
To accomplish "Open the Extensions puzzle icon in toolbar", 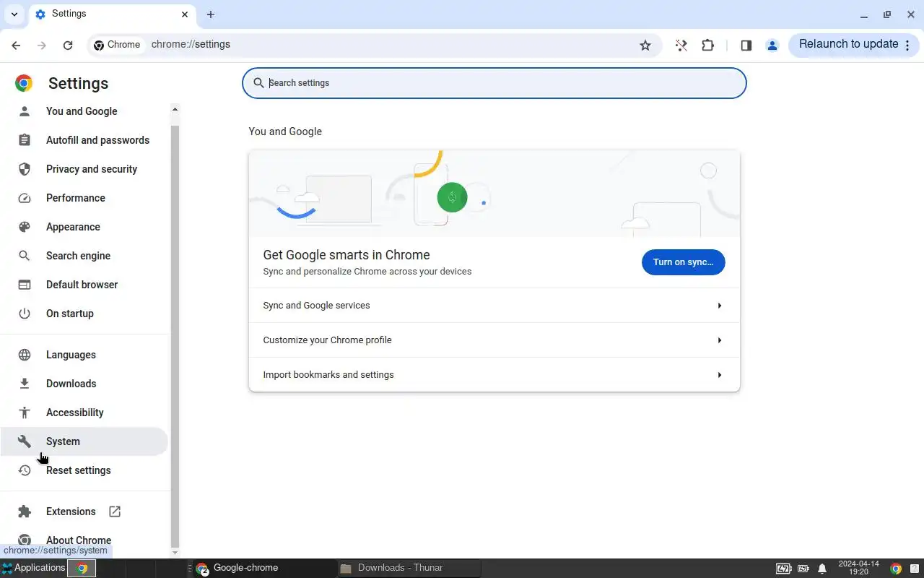I will click(x=707, y=45).
